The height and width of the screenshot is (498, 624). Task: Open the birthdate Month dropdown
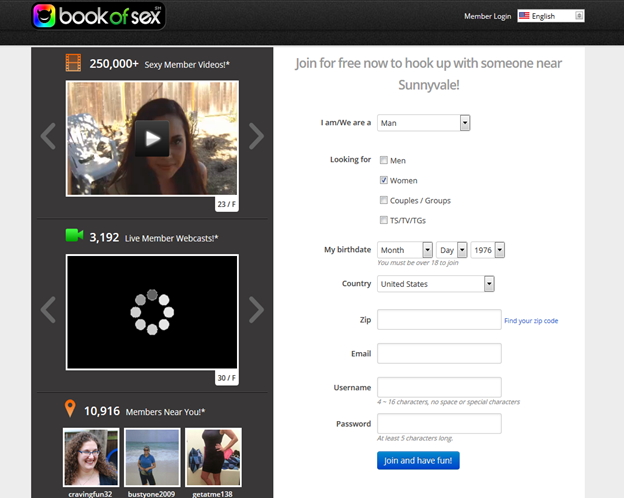click(x=405, y=250)
